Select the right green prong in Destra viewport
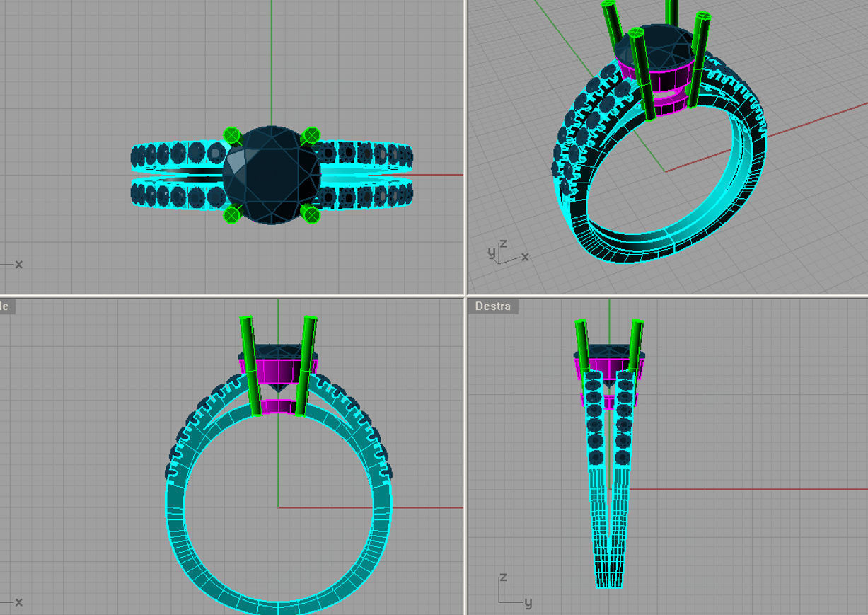Viewport: 868px width, 615px height. coord(635,345)
